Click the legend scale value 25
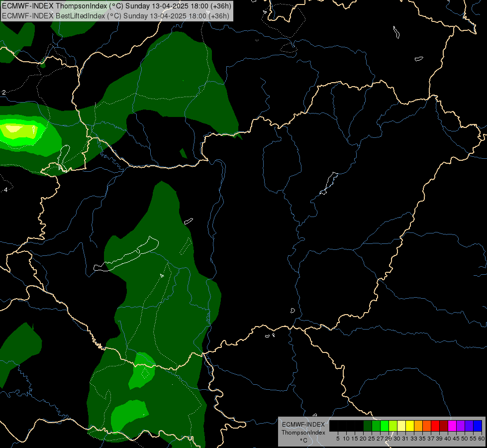 [372, 439]
